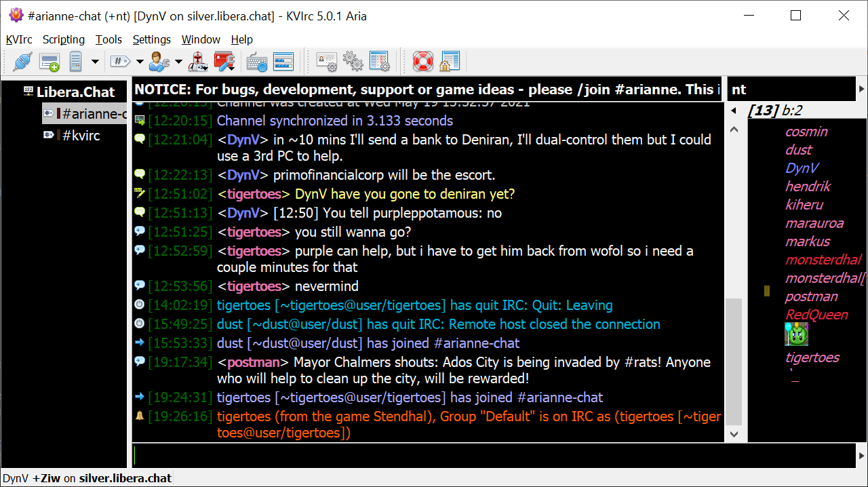This screenshot has height=487, width=868.
Task: Open general options gears icon
Action: (353, 62)
